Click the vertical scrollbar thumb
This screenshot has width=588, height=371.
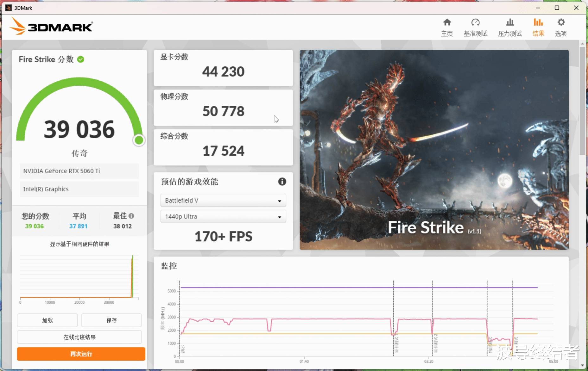582,101
